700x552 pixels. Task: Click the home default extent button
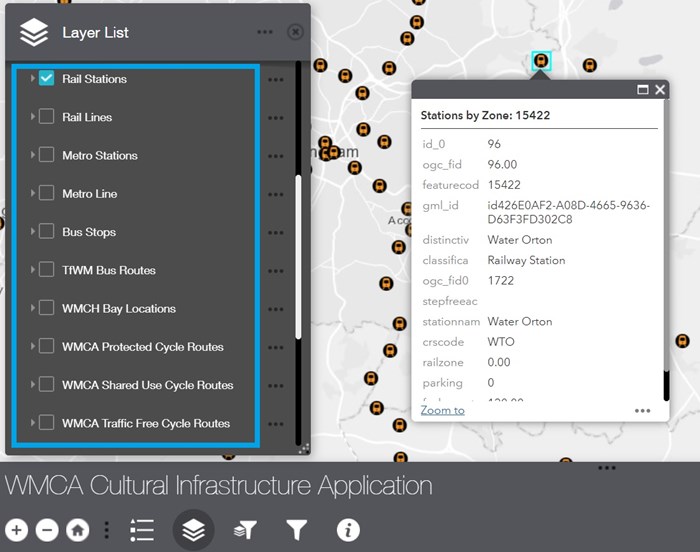tap(77, 530)
